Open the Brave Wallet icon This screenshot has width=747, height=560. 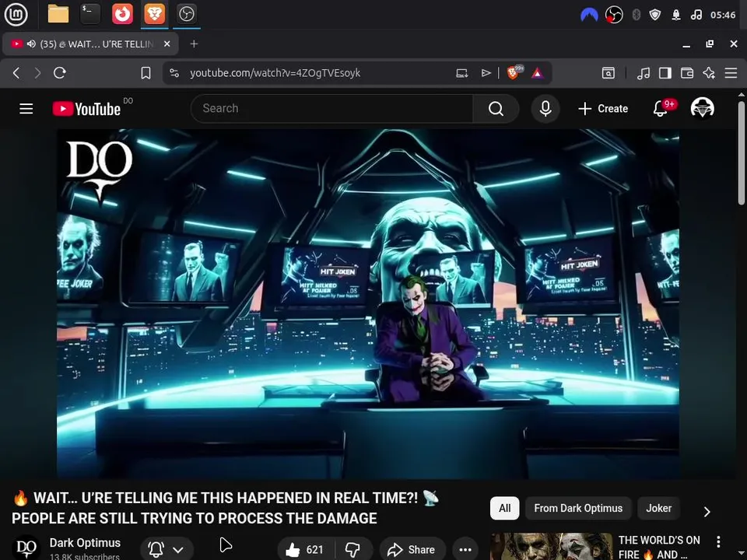click(687, 73)
